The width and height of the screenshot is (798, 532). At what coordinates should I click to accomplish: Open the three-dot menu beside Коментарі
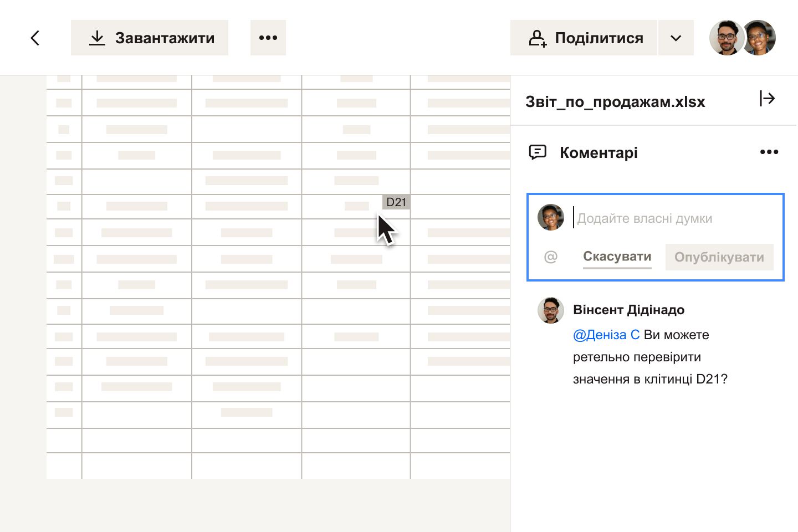[x=769, y=152]
